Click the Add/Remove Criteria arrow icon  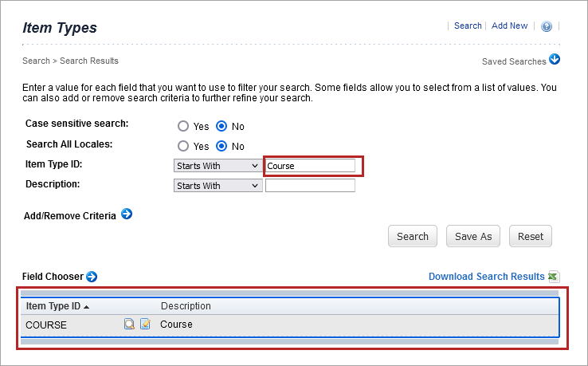point(126,214)
